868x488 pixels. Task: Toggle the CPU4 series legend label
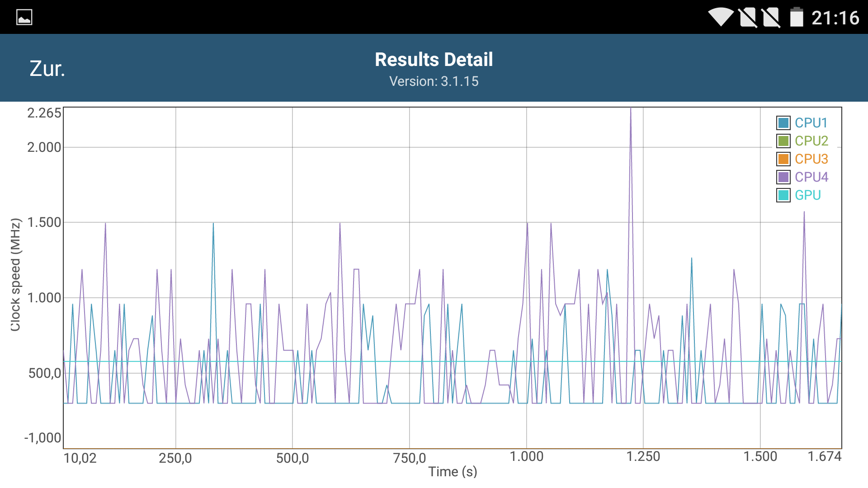tap(811, 177)
